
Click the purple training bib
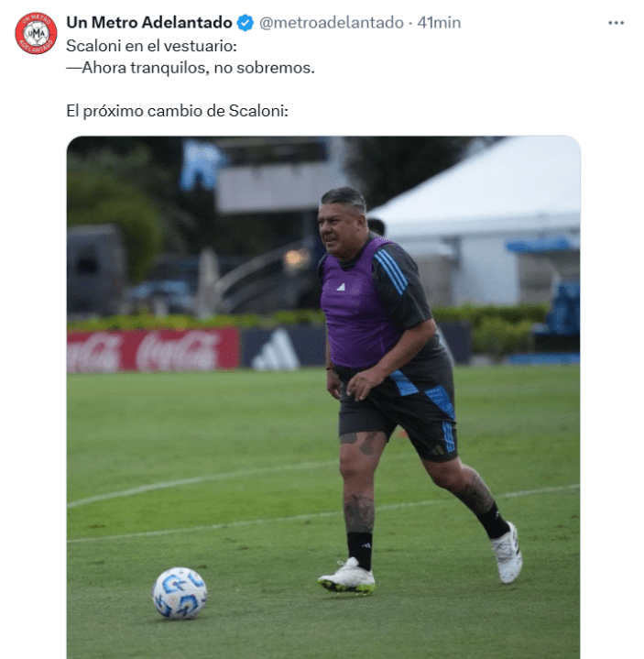(x=357, y=304)
